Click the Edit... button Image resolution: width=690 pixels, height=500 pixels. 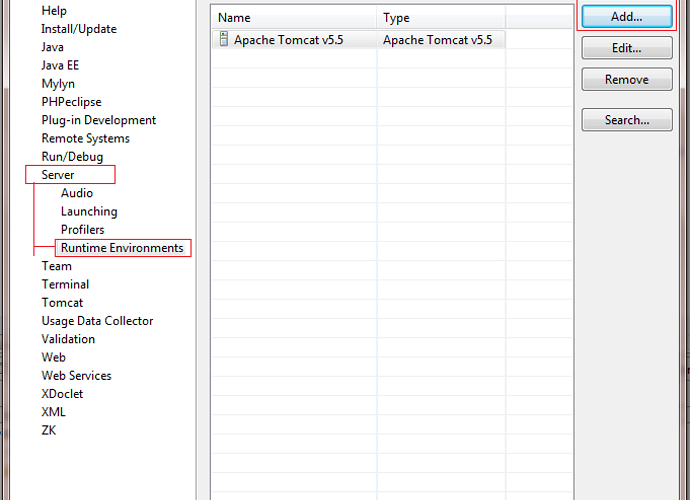[x=627, y=48]
